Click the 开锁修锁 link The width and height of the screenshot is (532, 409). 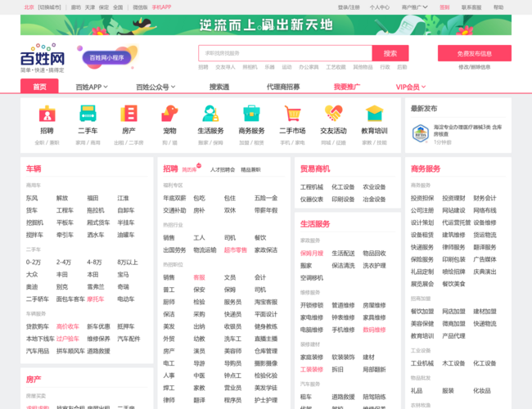point(312,305)
